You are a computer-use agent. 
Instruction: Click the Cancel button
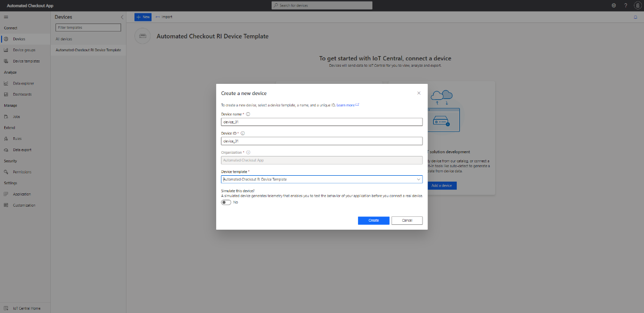point(407,220)
